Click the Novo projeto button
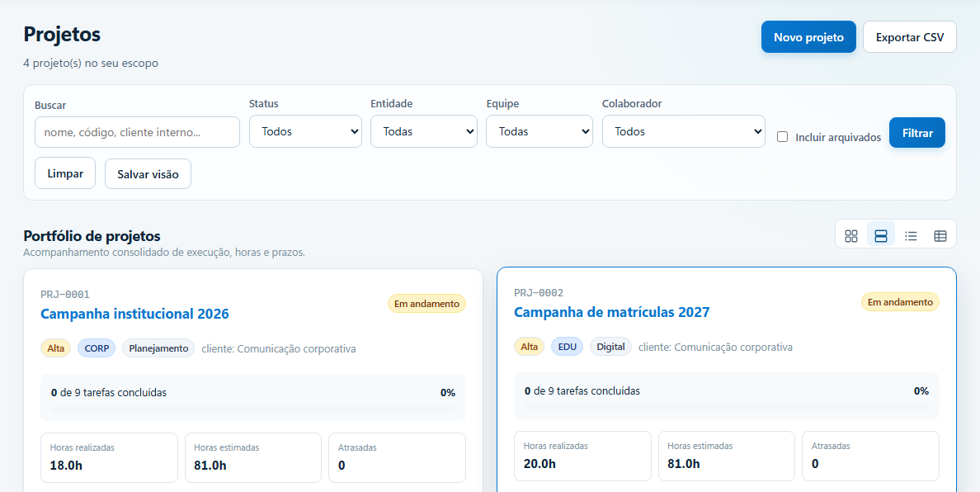The image size is (980, 492). (808, 37)
